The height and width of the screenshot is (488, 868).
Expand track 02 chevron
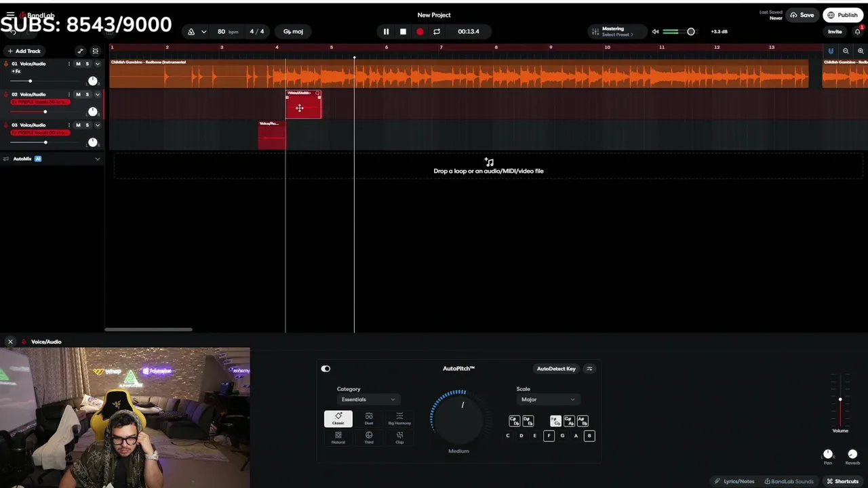[98, 94]
